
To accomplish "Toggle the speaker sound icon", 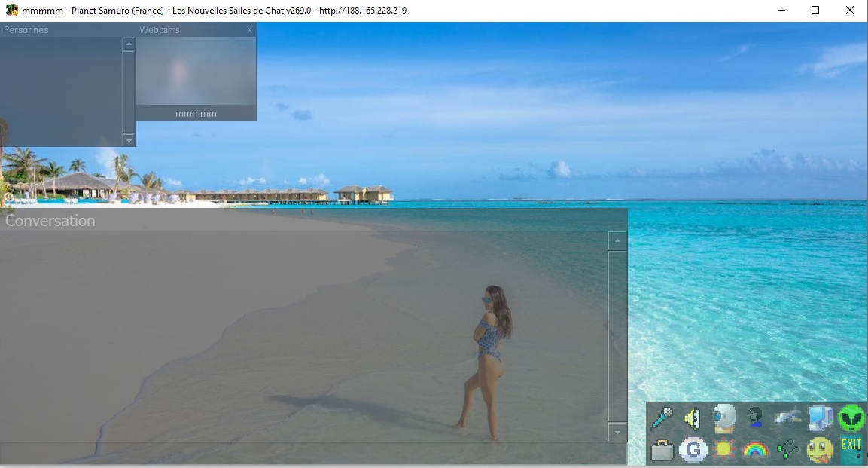I will 692,418.
